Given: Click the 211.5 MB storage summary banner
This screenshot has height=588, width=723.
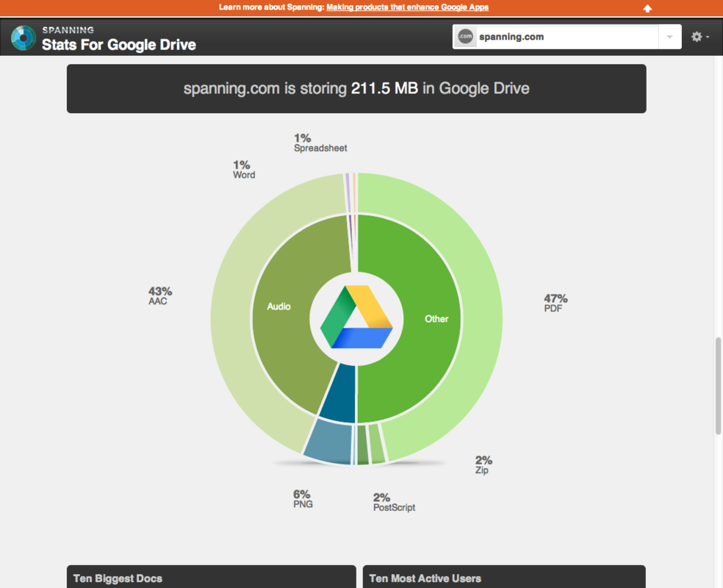Looking at the screenshot, I should (x=356, y=88).
